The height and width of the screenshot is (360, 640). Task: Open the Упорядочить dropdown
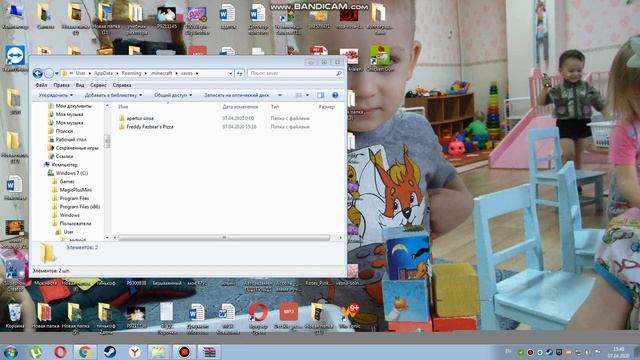pos(56,95)
